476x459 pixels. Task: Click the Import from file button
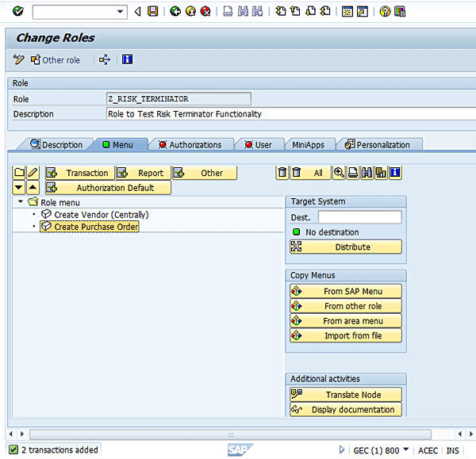coord(346,335)
